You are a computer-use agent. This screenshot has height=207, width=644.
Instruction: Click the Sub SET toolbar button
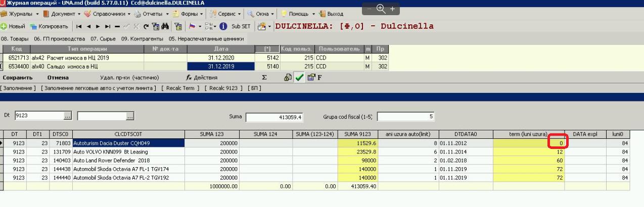click(241, 26)
